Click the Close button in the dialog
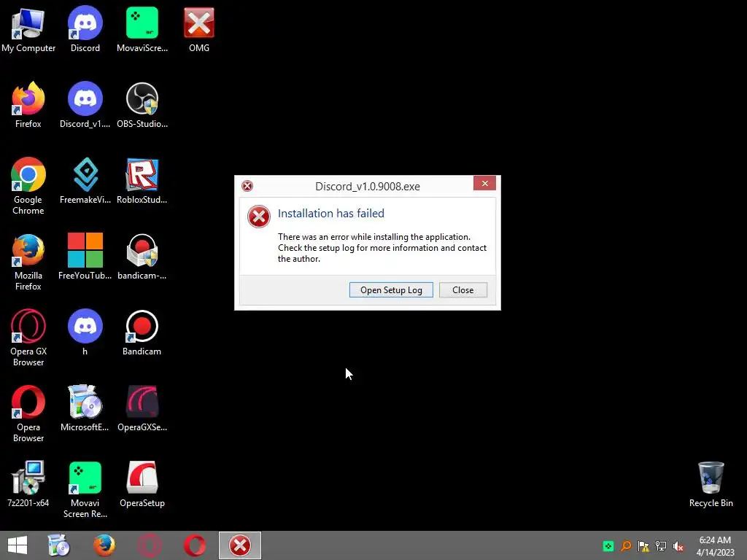 point(462,290)
